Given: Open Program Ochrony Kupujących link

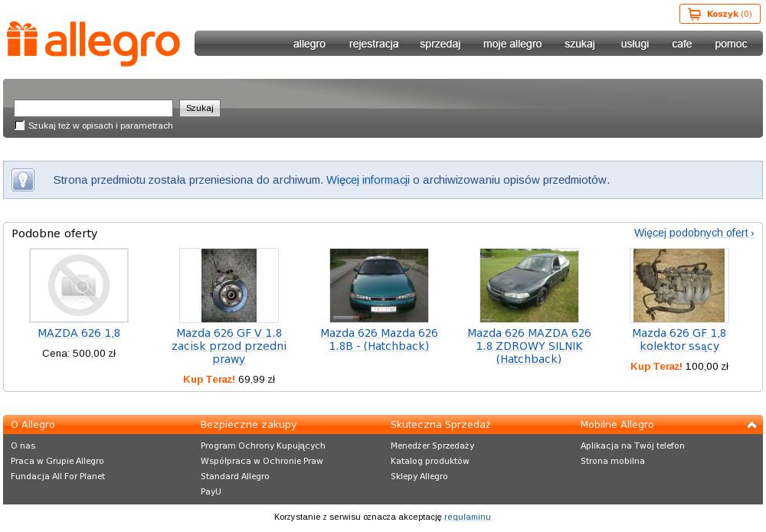Looking at the screenshot, I should [x=263, y=446].
